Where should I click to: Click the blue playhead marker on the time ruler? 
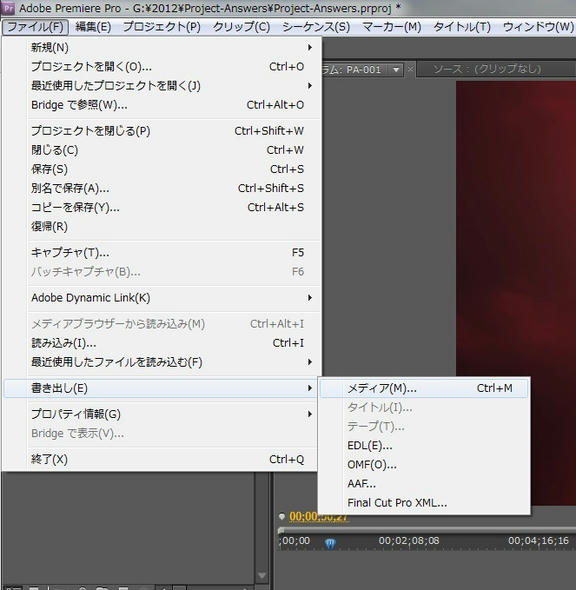point(330,543)
